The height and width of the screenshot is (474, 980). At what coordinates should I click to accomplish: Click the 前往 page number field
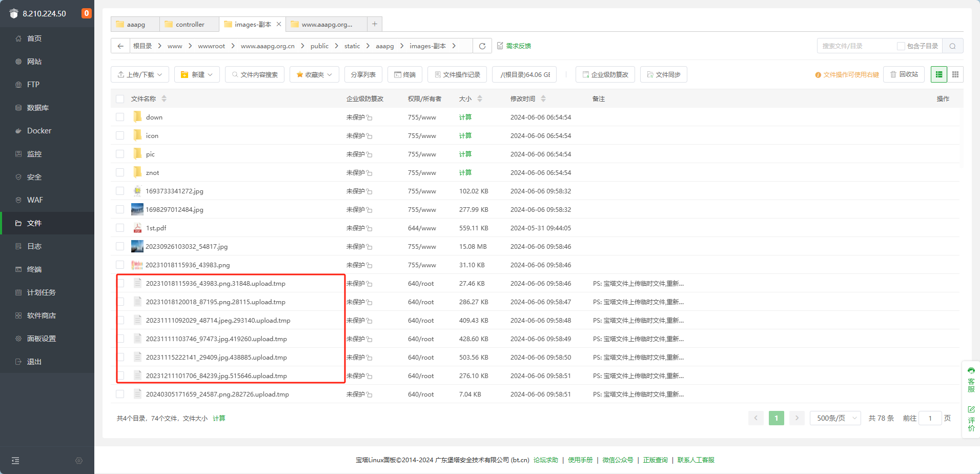[x=930, y=418]
